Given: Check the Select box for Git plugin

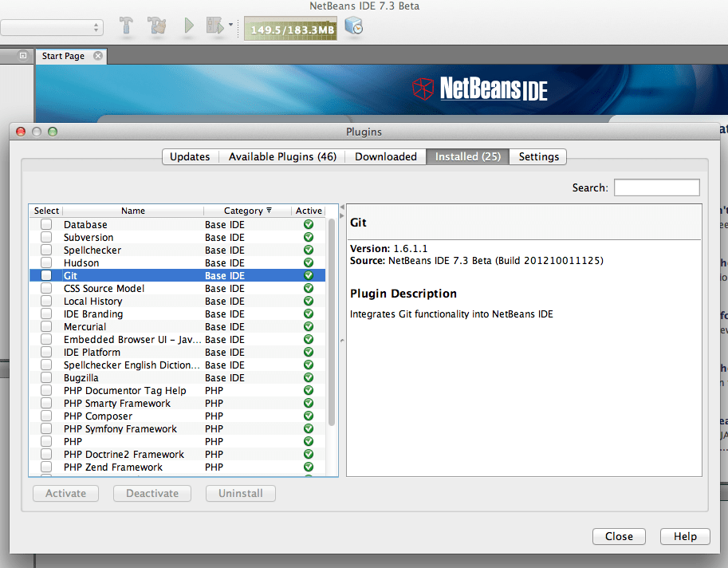Looking at the screenshot, I should tap(45, 275).
